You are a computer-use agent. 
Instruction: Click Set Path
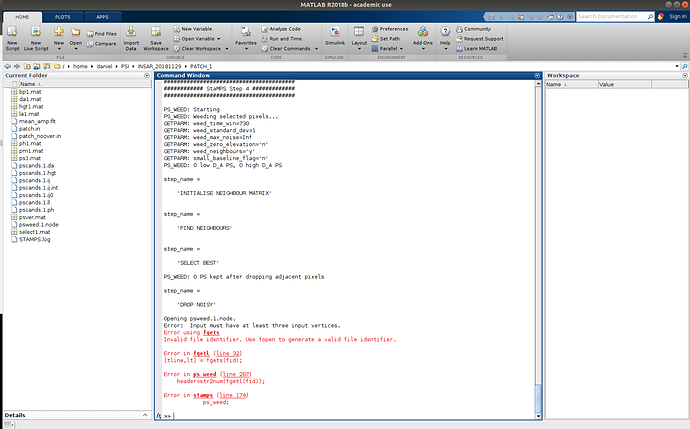386,39
